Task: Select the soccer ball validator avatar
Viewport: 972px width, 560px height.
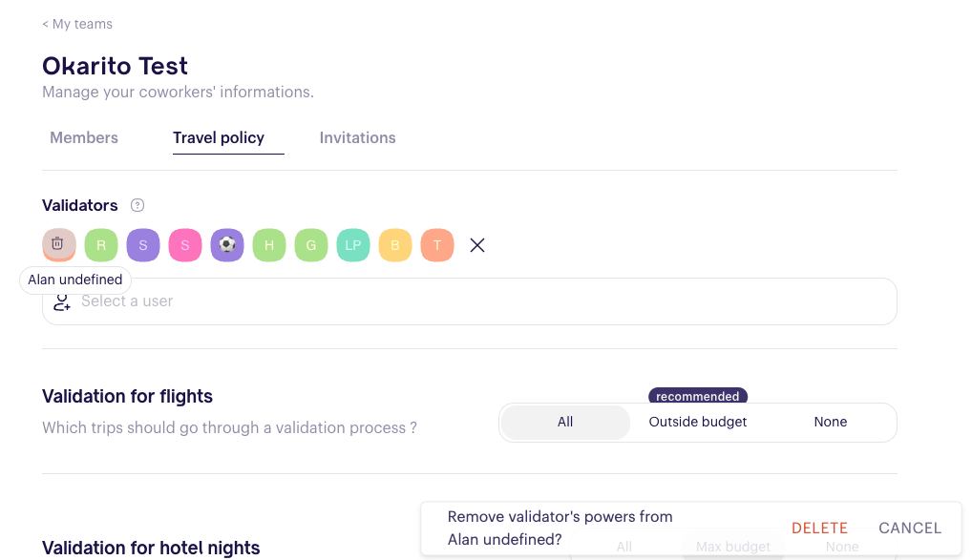Action: (x=227, y=244)
